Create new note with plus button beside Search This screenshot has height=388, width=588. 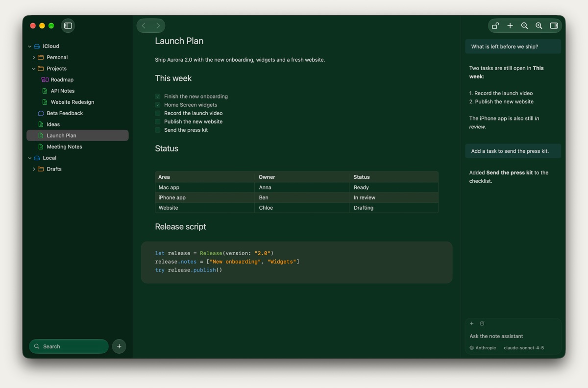click(x=119, y=346)
